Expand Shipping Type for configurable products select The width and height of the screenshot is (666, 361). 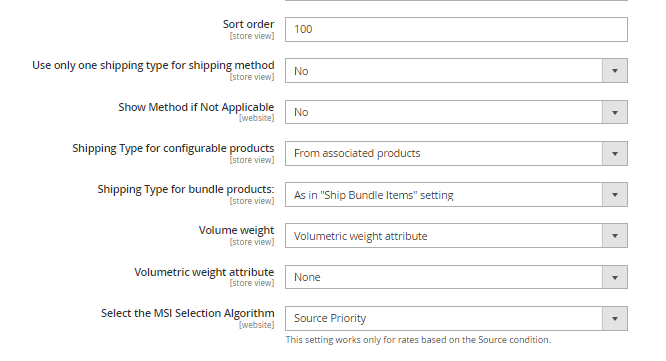coord(456,153)
